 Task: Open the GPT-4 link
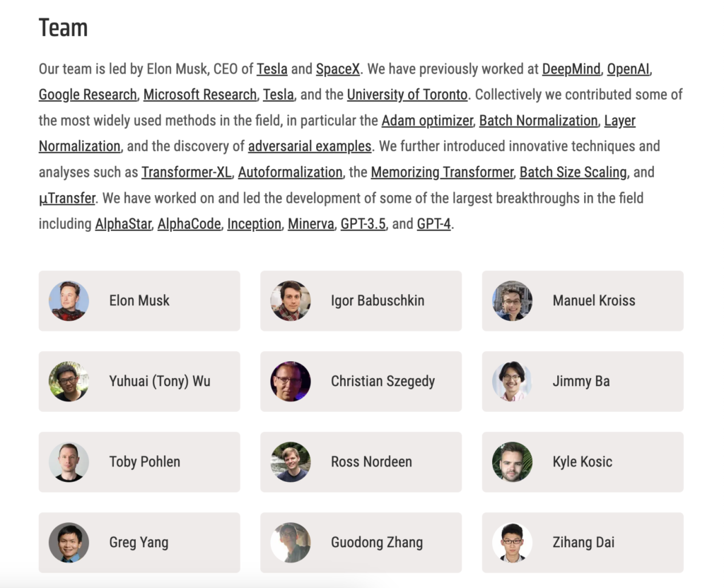pyautogui.click(x=433, y=224)
